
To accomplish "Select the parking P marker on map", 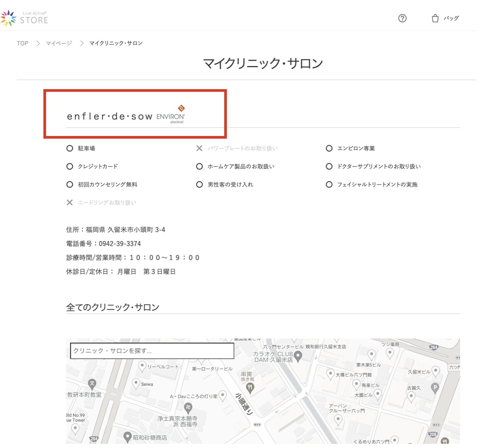I will coord(435,388).
